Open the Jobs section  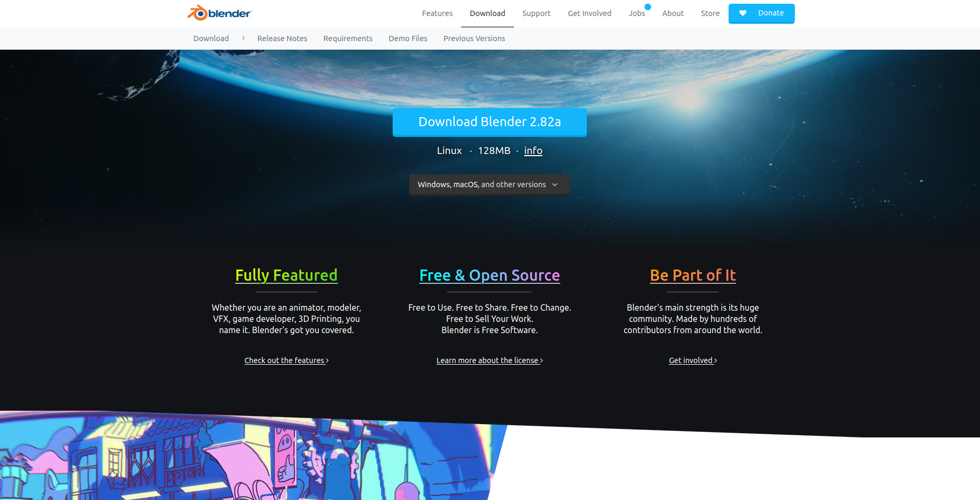pos(637,13)
